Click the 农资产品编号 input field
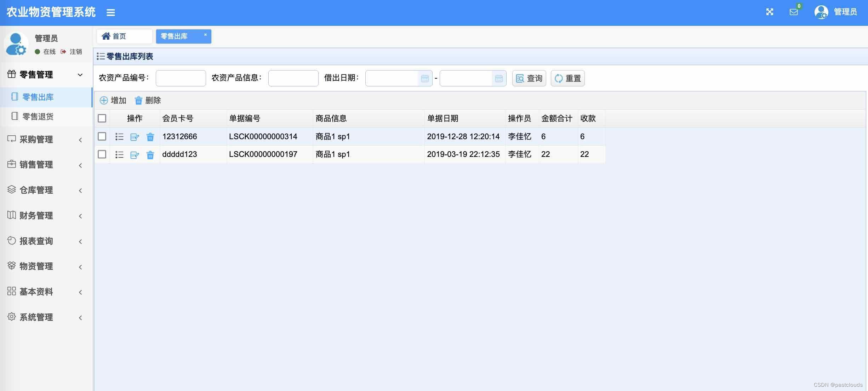Image resolution: width=868 pixels, height=391 pixels. (x=181, y=78)
